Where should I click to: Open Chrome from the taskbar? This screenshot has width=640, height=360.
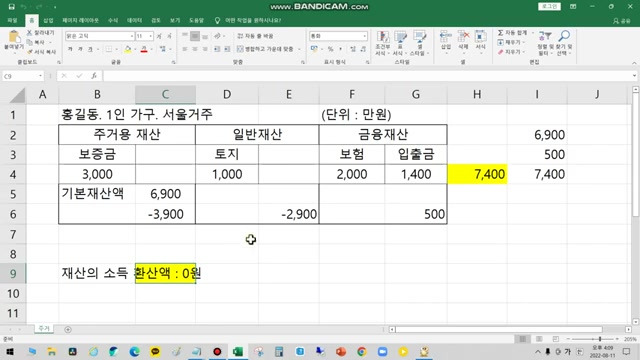click(x=361, y=351)
